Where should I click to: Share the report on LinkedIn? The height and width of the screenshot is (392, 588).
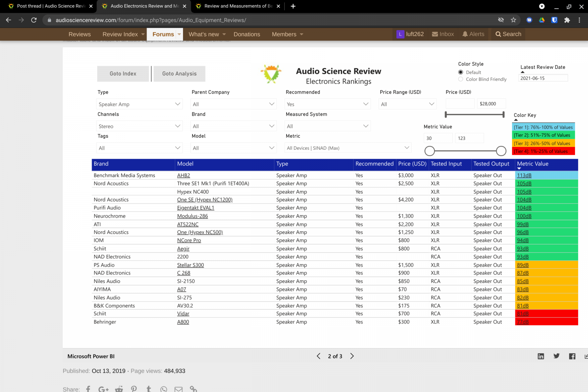coord(541,356)
